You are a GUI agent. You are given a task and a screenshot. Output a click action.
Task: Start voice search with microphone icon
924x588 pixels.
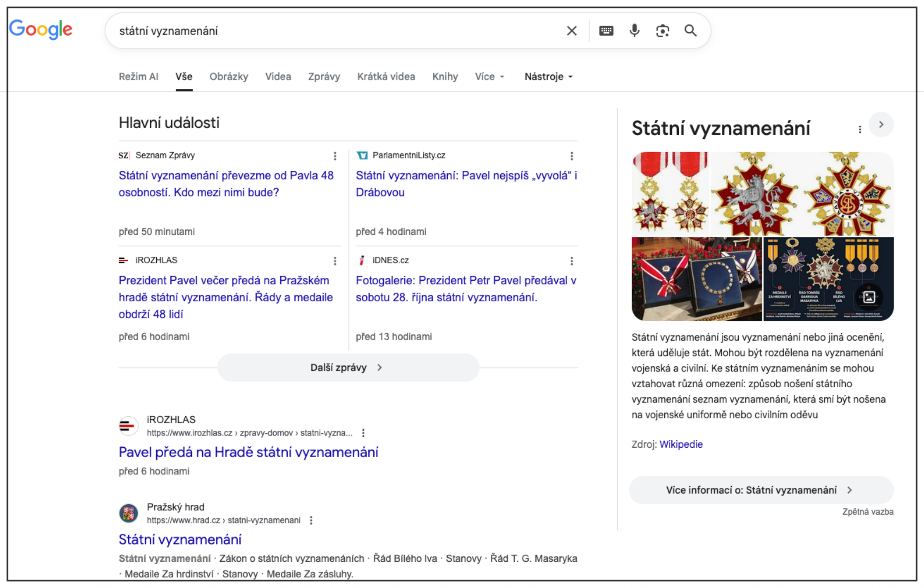coord(634,31)
